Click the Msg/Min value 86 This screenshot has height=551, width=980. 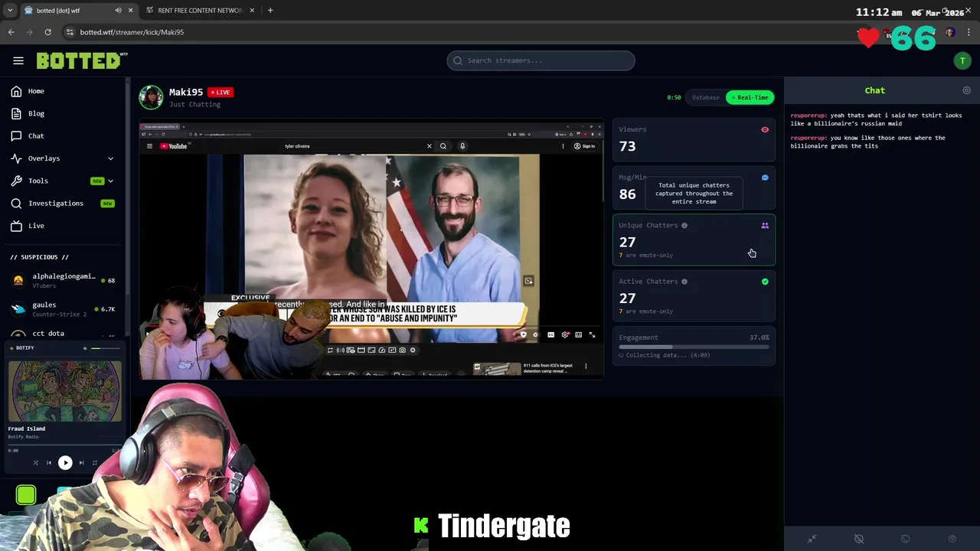point(627,194)
